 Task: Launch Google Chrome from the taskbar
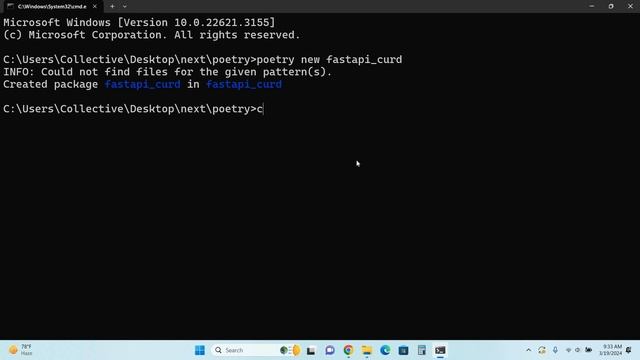point(348,350)
